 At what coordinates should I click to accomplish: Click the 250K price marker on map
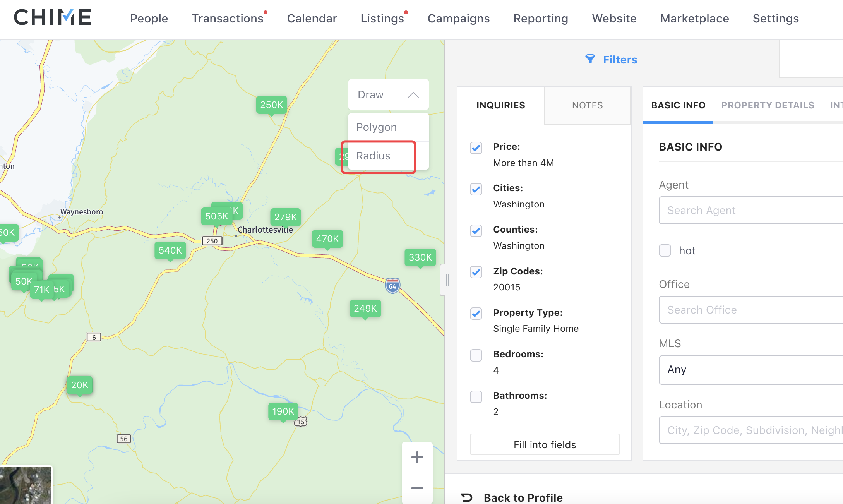(271, 105)
